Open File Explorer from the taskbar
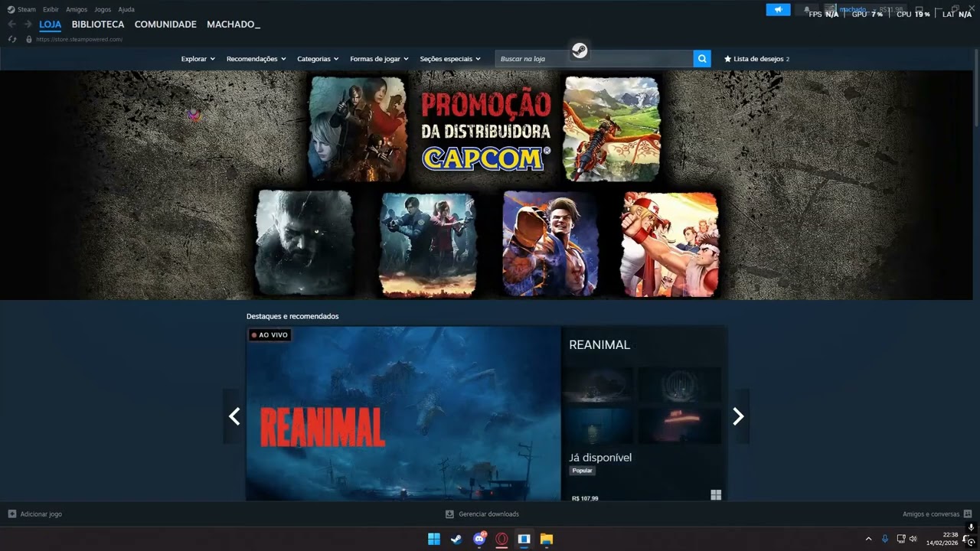This screenshot has height=551, width=980. [547, 539]
